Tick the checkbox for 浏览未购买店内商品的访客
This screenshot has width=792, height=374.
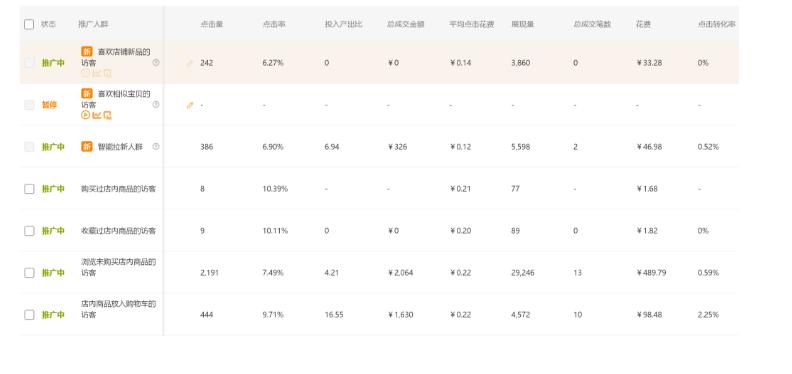pyautogui.click(x=29, y=272)
